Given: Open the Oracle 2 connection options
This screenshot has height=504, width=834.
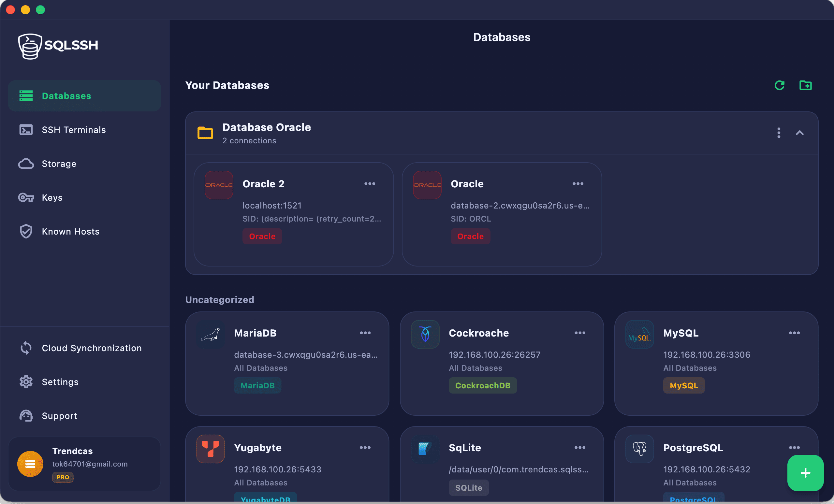Looking at the screenshot, I should pyautogui.click(x=370, y=184).
